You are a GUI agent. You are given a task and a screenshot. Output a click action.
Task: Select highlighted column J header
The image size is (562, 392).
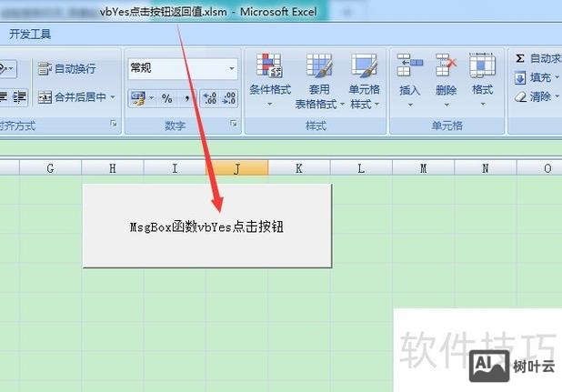point(237,168)
